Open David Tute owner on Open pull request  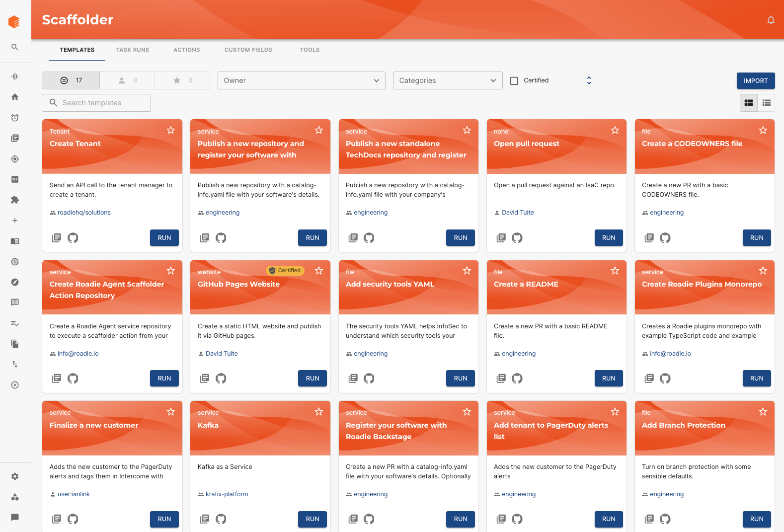(x=518, y=213)
